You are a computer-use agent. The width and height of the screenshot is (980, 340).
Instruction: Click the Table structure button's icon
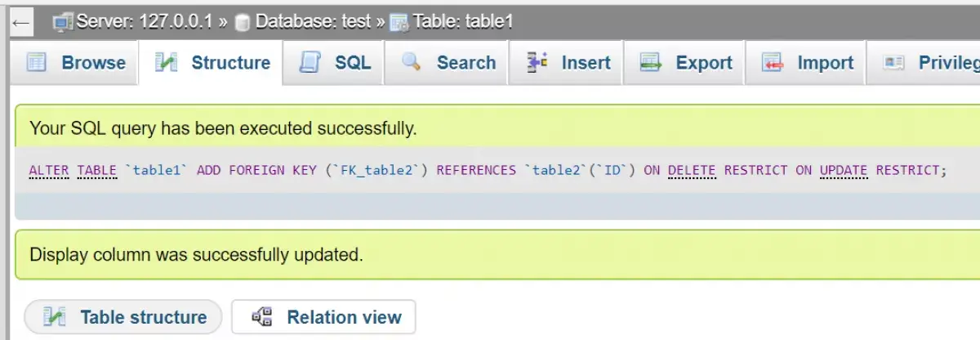tap(55, 317)
